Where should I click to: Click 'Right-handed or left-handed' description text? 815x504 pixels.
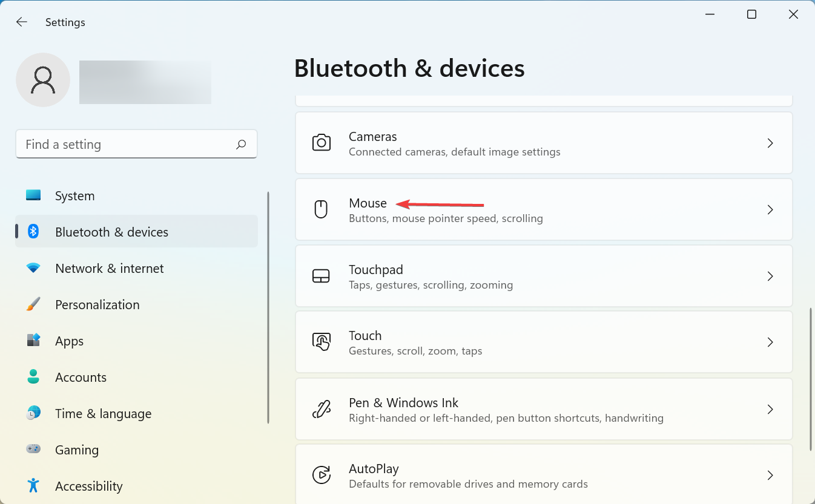(x=506, y=418)
